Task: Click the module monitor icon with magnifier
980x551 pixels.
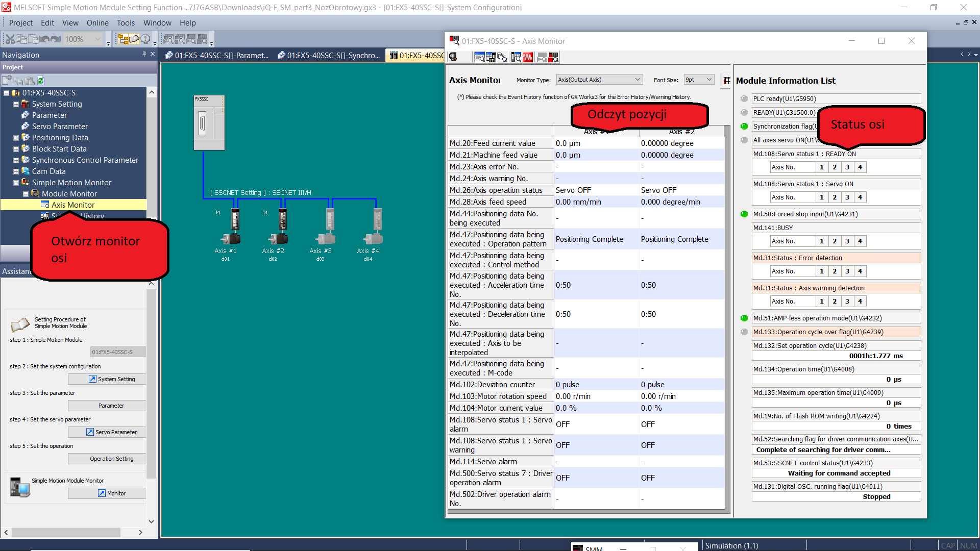Action: pos(517,57)
